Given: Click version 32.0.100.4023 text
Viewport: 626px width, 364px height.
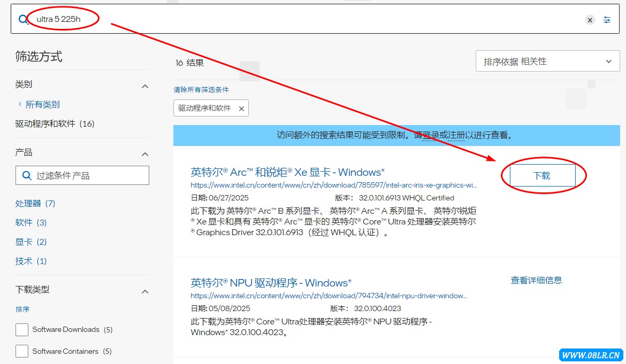Looking at the screenshot, I should click(377, 308).
